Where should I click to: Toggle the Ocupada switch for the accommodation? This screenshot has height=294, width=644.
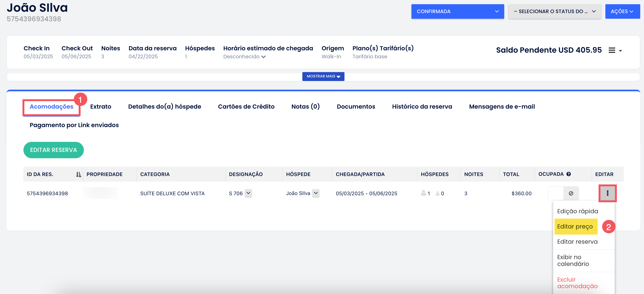556,193
